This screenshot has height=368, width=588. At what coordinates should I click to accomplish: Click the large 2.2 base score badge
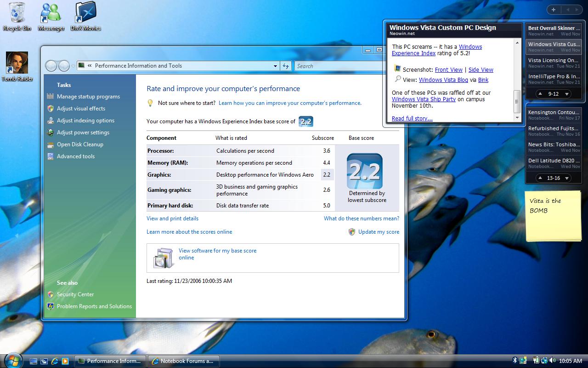click(x=365, y=171)
